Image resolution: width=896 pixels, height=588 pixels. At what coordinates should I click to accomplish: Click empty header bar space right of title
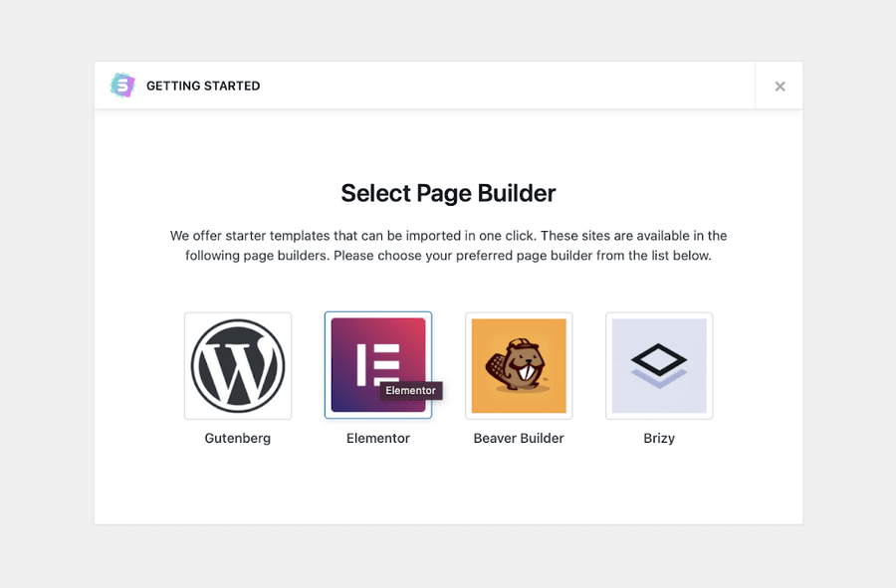pos(498,86)
